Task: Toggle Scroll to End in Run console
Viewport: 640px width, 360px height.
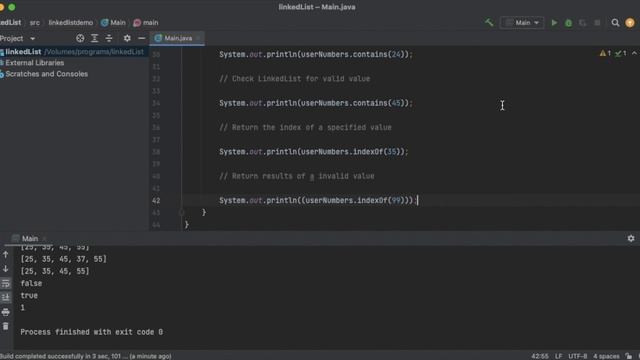Action: (6, 298)
